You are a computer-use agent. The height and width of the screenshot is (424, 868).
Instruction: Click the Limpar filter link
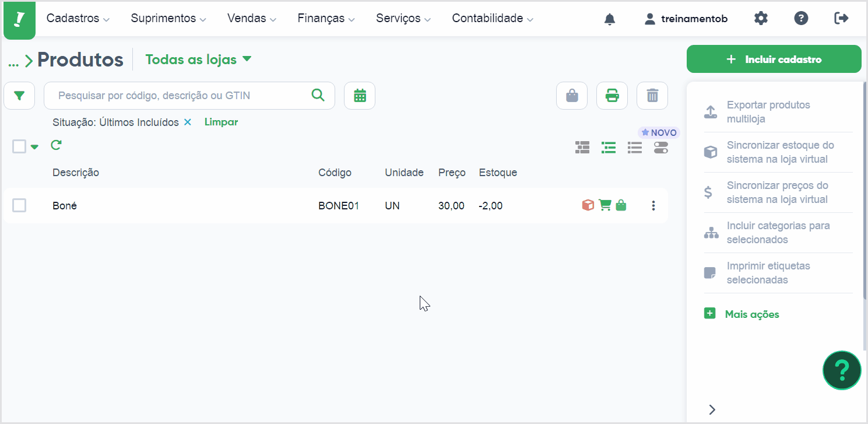[221, 122]
